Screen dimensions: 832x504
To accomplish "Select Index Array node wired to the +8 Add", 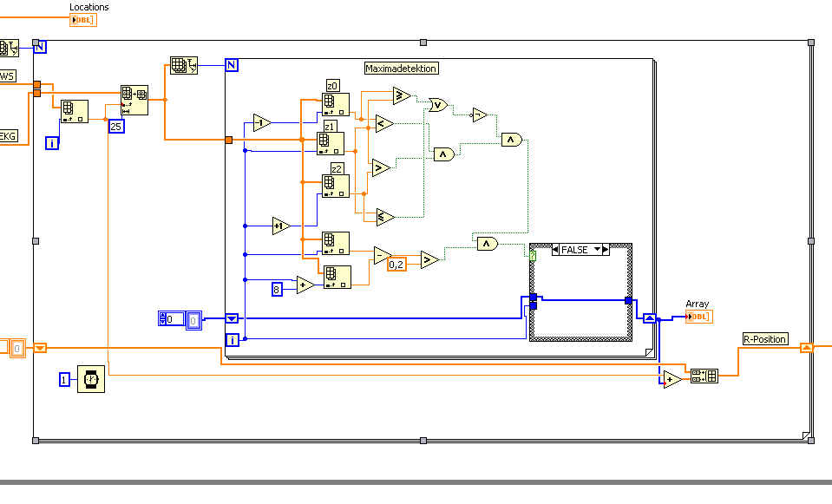I will 337,277.
